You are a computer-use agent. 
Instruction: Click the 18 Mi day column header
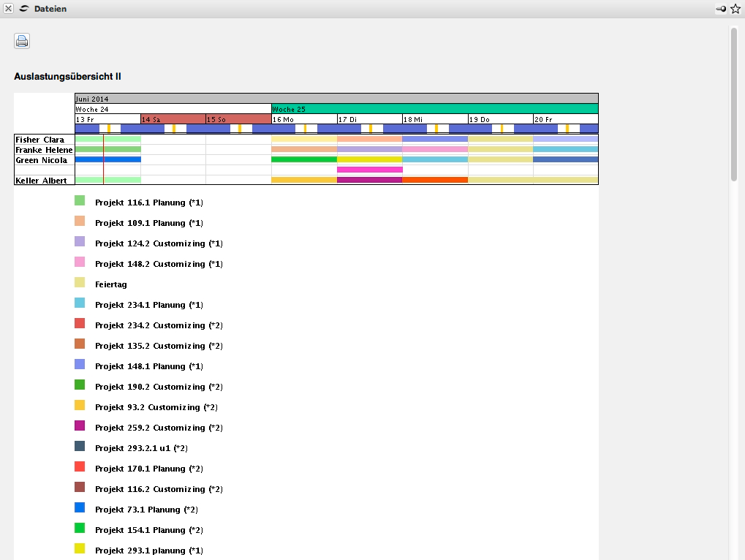coord(434,119)
